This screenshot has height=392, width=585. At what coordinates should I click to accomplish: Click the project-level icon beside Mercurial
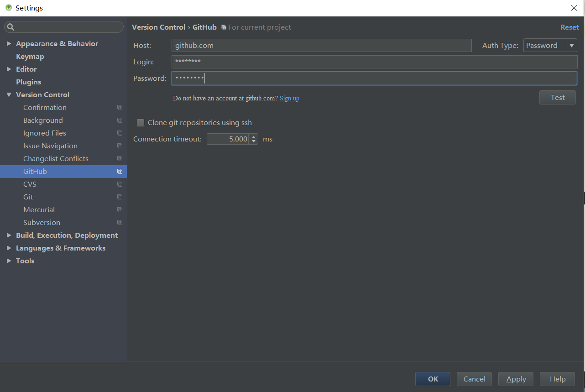(120, 210)
